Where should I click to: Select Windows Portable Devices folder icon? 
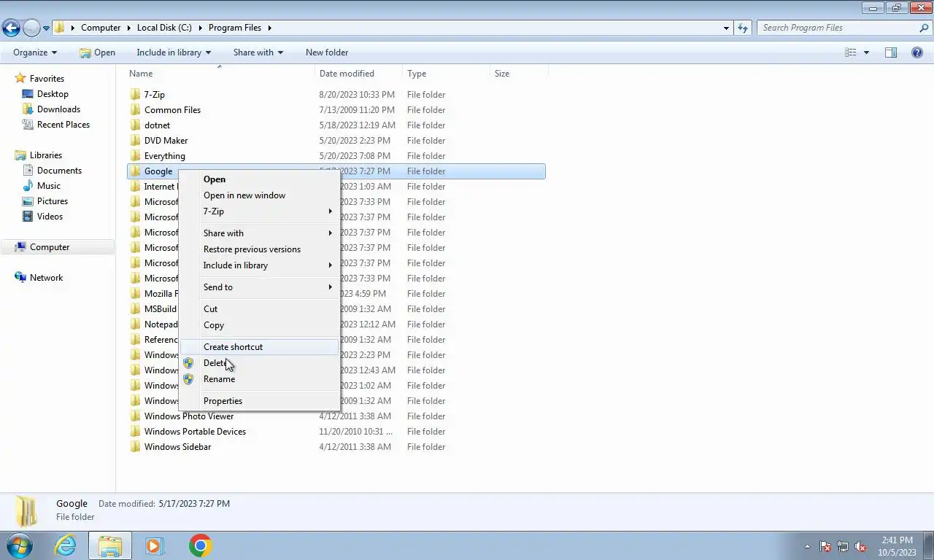pyautogui.click(x=135, y=432)
